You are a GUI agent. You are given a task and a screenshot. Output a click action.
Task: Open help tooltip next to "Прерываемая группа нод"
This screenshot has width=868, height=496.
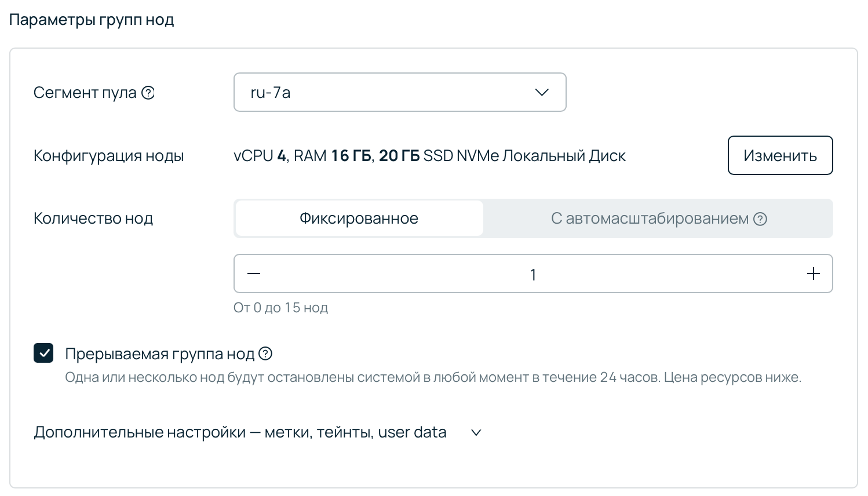click(266, 353)
